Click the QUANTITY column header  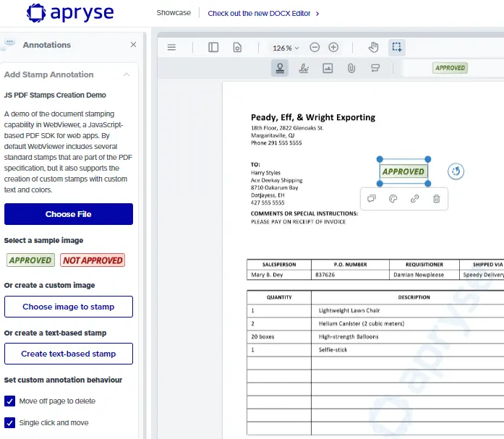(279, 297)
